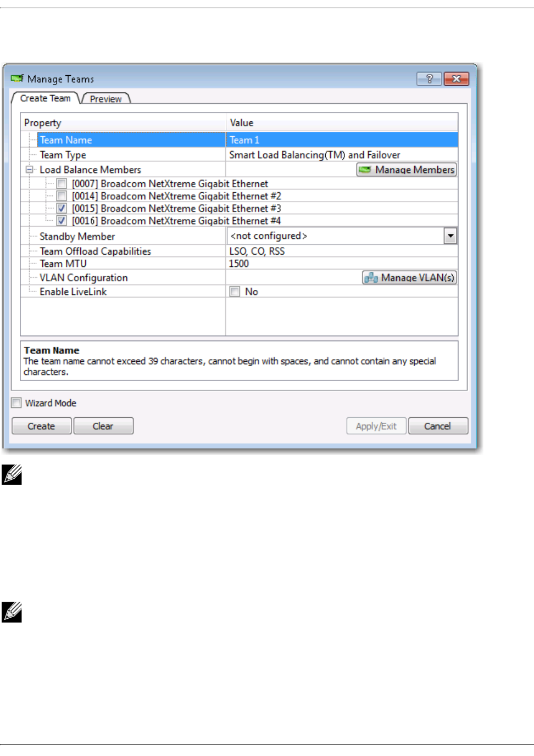534x756 pixels.
Task: Select the [0016] Broadcom NetXtreme Ethernet #4 label
Action: coord(176,221)
